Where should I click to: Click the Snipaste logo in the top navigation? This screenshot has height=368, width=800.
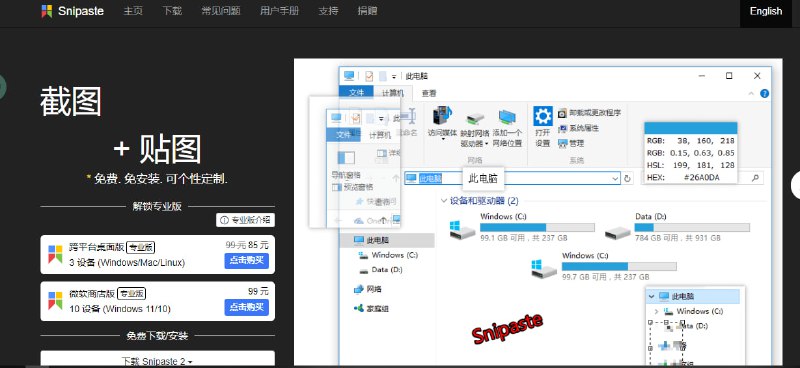coord(72,11)
